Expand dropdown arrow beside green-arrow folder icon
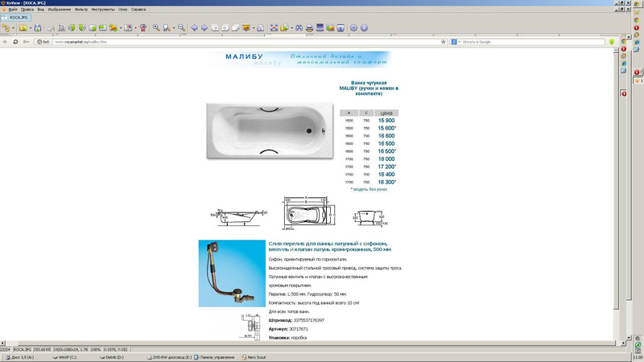This screenshot has height=362, width=644. 291,28
